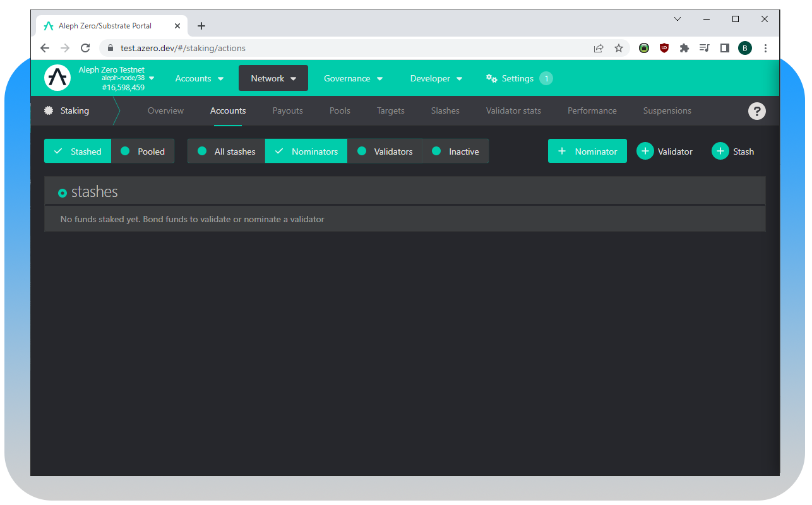Open the Chrome three-dot menu
Screen dimensions: 812x505
tap(765, 48)
